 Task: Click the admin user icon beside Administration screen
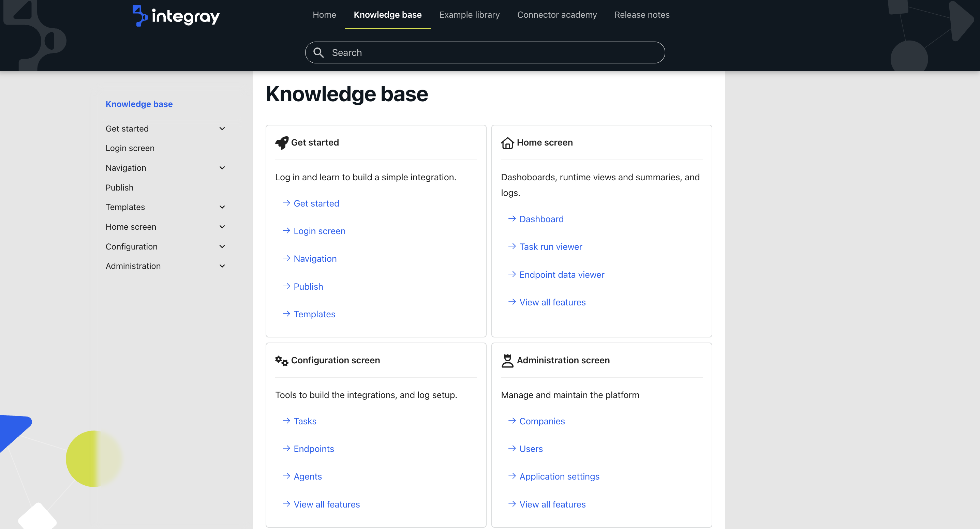tap(507, 361)
